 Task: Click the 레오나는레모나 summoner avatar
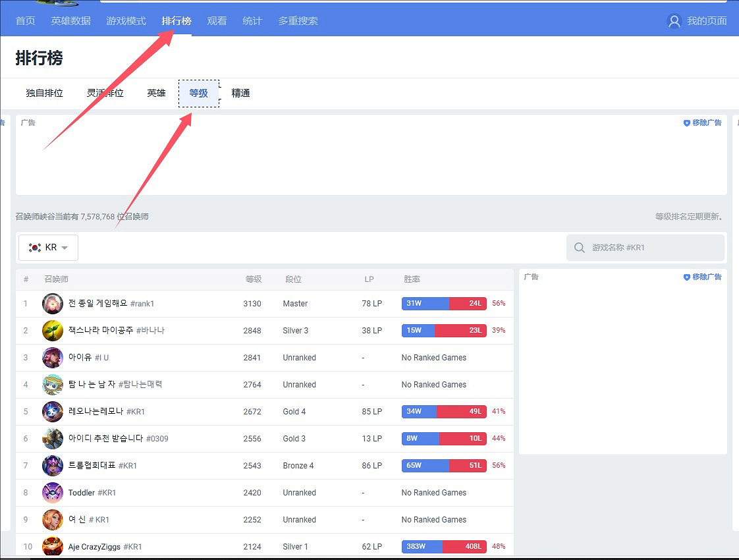coord(53,412)
